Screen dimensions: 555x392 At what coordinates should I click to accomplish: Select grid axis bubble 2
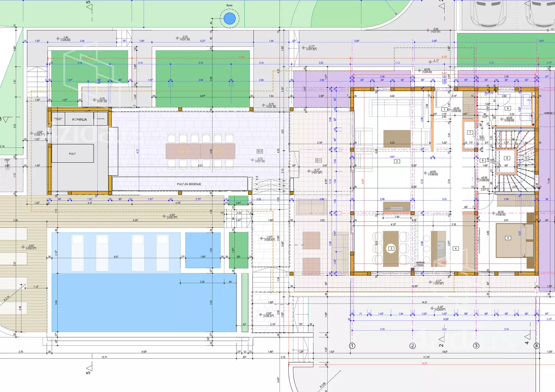413,346
